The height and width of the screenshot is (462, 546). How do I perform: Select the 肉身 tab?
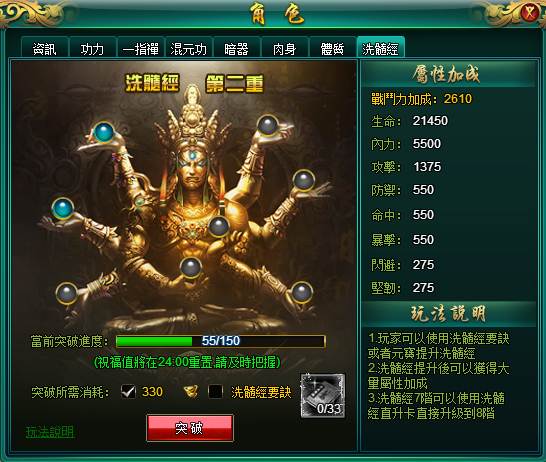285,47
